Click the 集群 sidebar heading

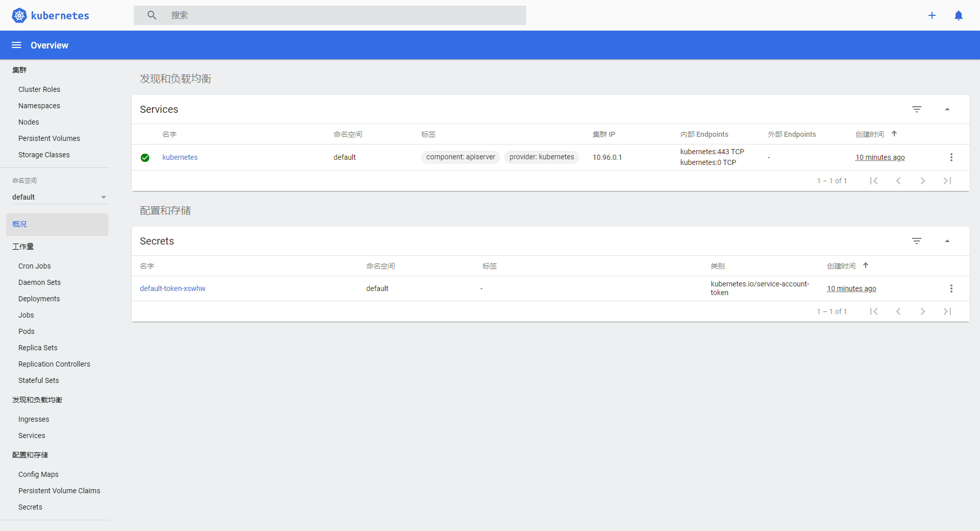(19, 70)
